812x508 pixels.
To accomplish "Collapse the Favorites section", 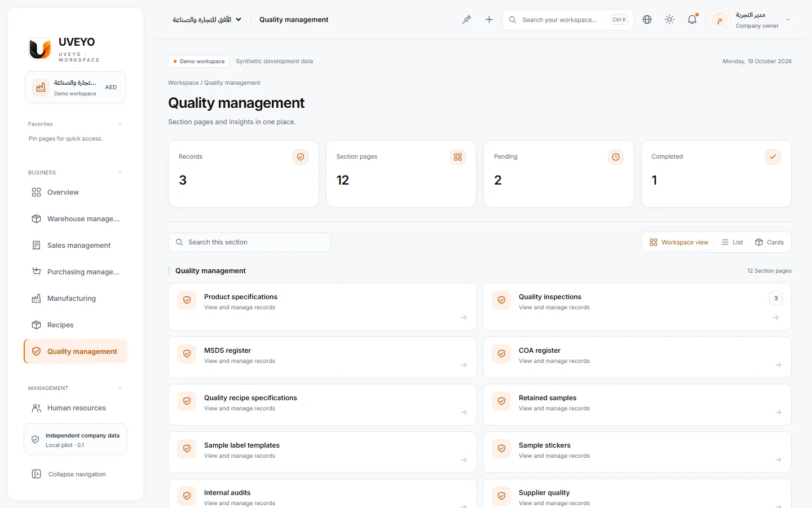I will click(x=120, y=124).
